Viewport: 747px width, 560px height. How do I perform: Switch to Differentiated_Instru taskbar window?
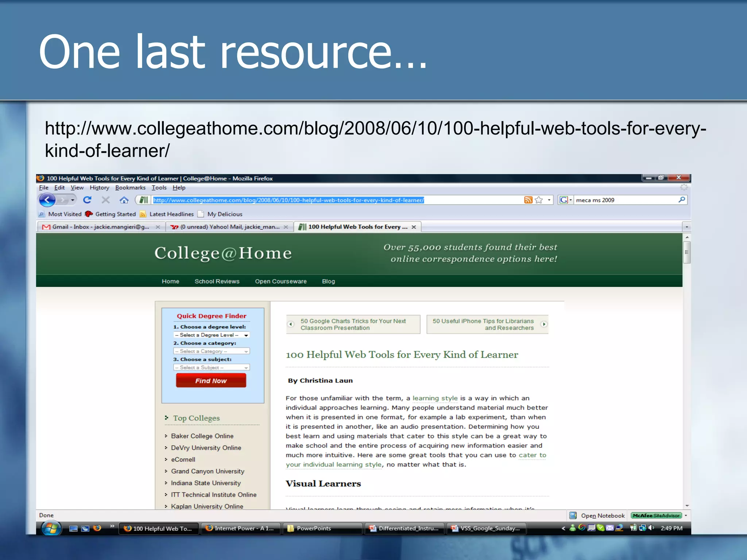click(x=405, y=528)
